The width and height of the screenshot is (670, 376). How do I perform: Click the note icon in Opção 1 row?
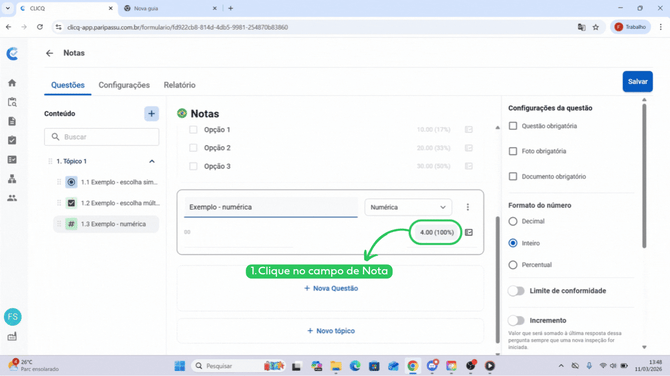[469, 129]
